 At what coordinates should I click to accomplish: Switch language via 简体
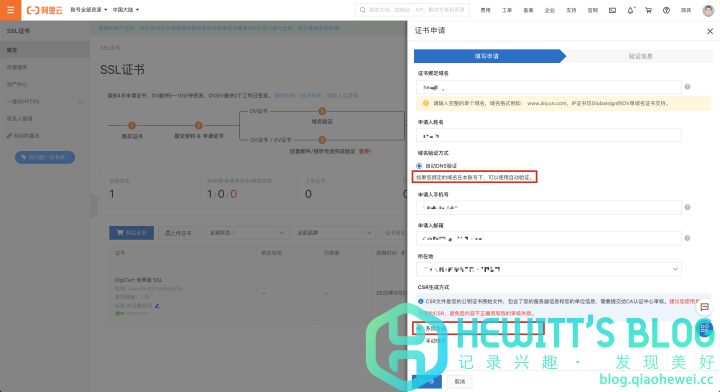tap(686, 10)
